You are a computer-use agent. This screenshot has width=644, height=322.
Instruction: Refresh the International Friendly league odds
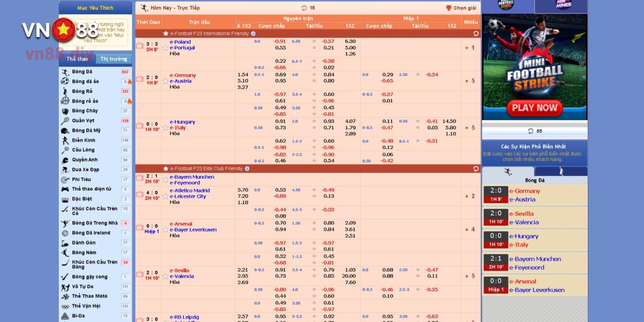pyautogui.click(x=475, y=34)
